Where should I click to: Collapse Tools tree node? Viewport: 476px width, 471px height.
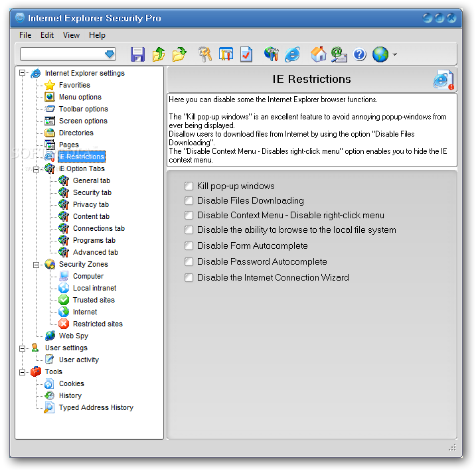[x=22, y=372]
